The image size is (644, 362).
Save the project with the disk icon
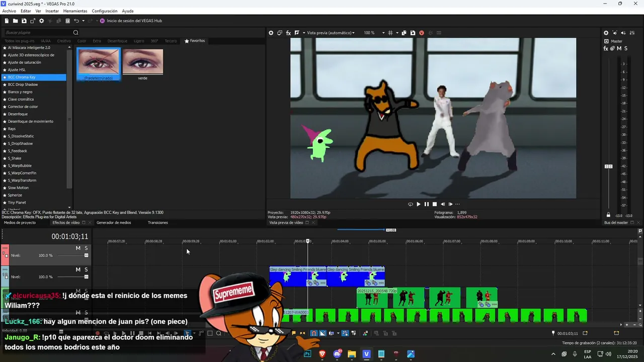point(24,21)
